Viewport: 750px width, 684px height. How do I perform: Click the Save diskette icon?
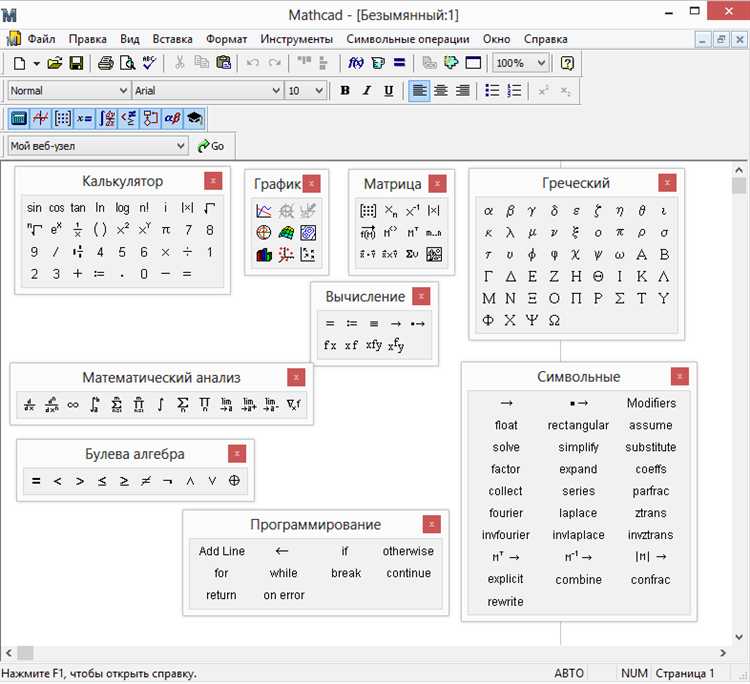pyautogui.click(x=76, y=63)
